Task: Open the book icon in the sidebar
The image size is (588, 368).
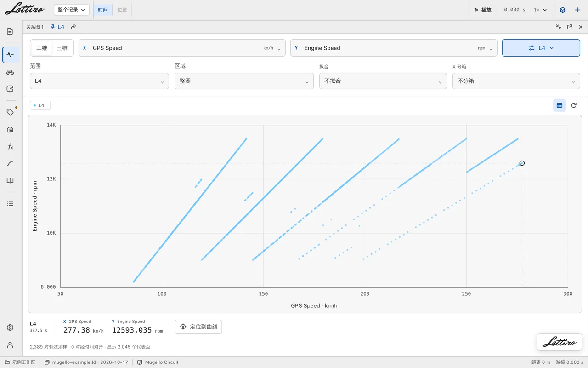Action: [x=10, y=180]
